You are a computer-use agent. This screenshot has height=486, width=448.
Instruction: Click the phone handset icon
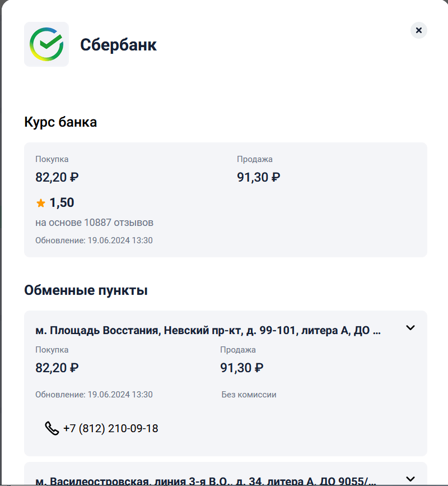pos(52,428)
